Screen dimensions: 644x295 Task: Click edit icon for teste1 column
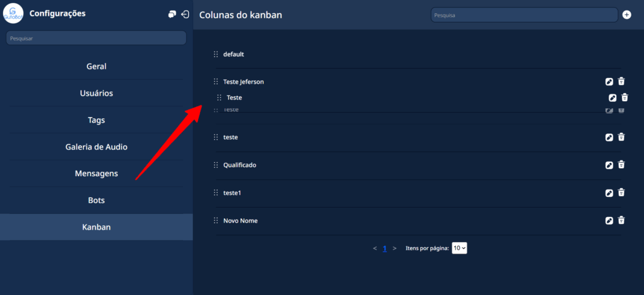pyautogui.click(x=609, y=192)
